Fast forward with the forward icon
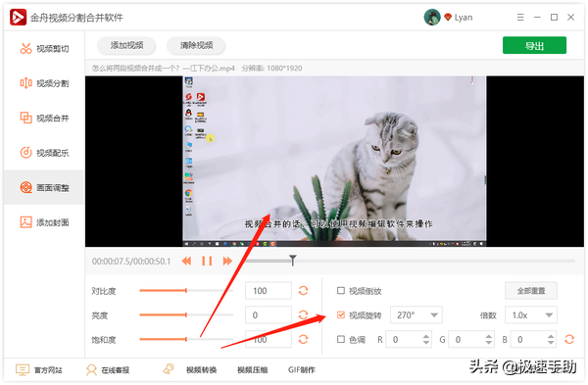 [x=227, y=261]
